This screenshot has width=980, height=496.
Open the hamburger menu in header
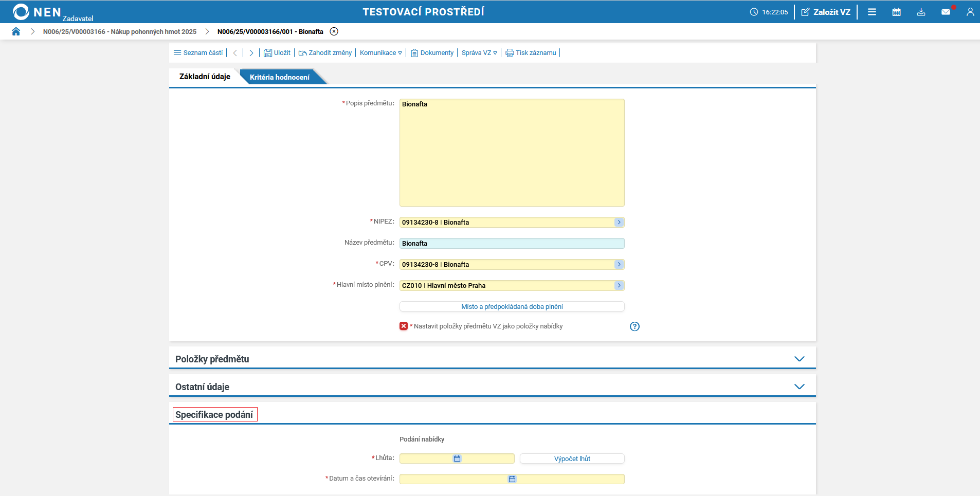point(872,12)
